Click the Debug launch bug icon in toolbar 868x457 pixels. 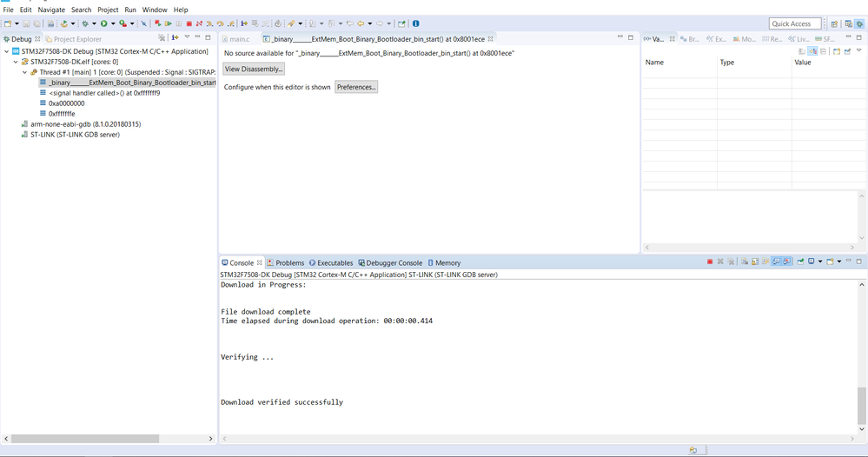coord(84,23)
